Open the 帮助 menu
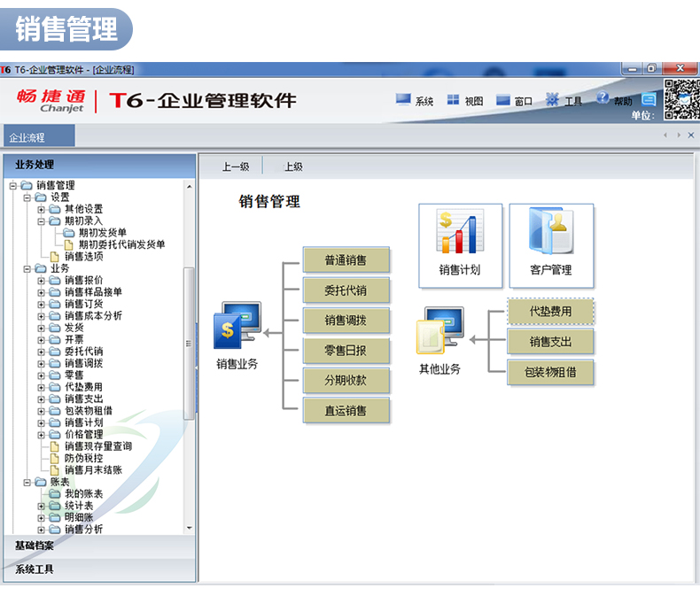Image resolution: width=700 pixels, height=596 pixels. (614, 100)
